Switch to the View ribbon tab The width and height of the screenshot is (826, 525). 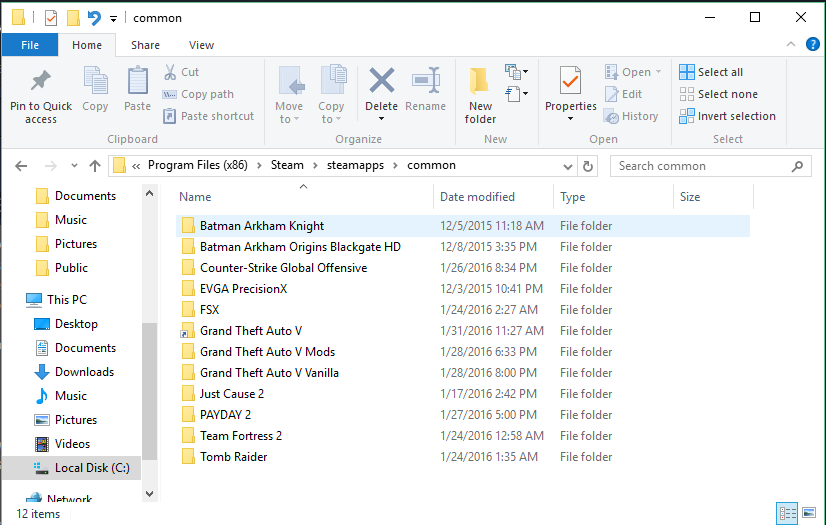pyautogui.click(x=201, y=45)
